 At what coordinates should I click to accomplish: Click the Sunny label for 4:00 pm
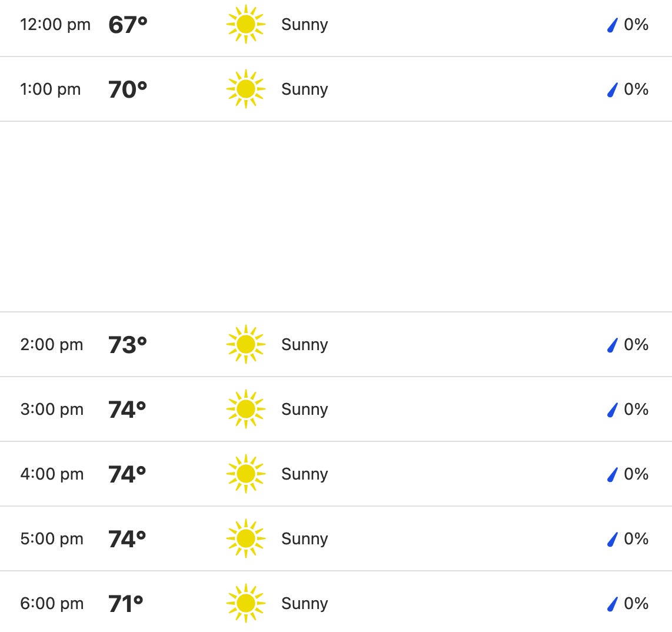pyautogui.click(x=304, y=474)
